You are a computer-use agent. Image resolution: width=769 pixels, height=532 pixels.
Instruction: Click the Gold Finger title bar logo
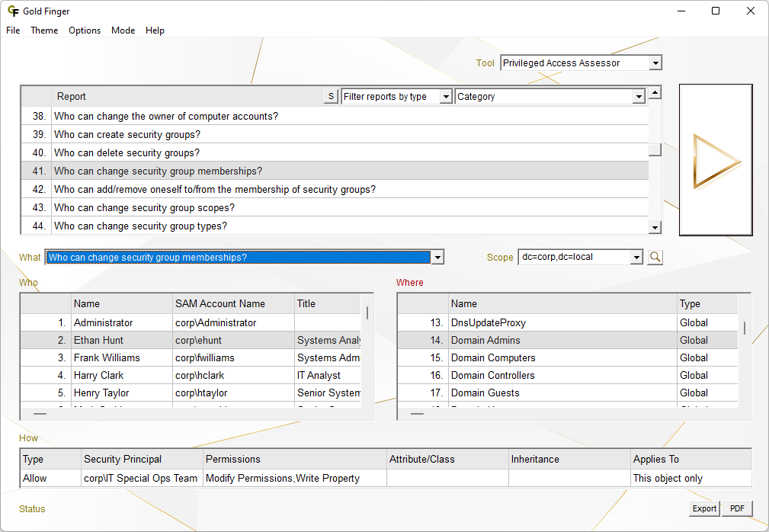pyautogui.click(x=13, y=11)
